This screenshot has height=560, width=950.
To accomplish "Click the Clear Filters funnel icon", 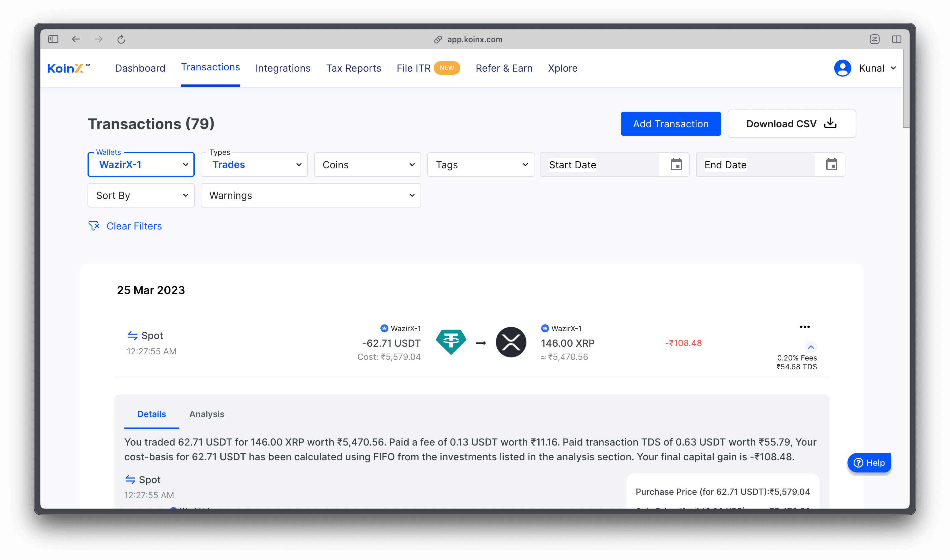I will 94,226.
